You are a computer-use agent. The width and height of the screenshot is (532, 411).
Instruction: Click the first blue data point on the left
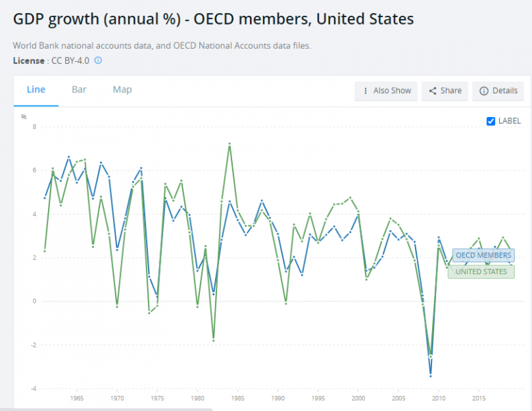pos(45,198)
